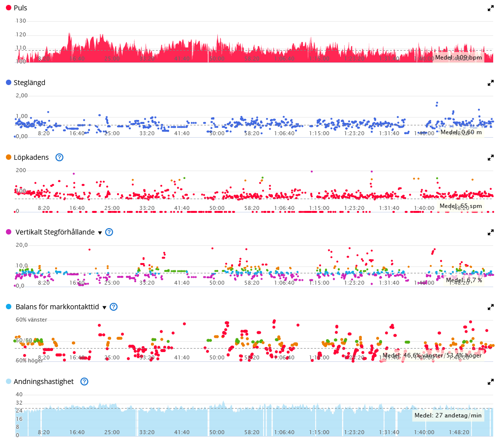Click the Medel: 27 andetag/min label
This screenshot has height=442, width=504.
pos(448,415)
